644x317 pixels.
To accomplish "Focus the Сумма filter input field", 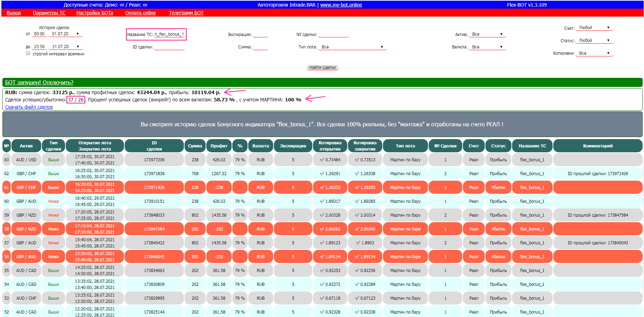I will [260, 47].
